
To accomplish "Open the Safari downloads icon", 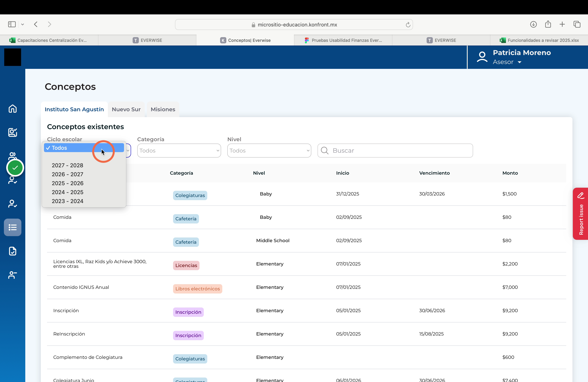I will click(x=533, y=24).
